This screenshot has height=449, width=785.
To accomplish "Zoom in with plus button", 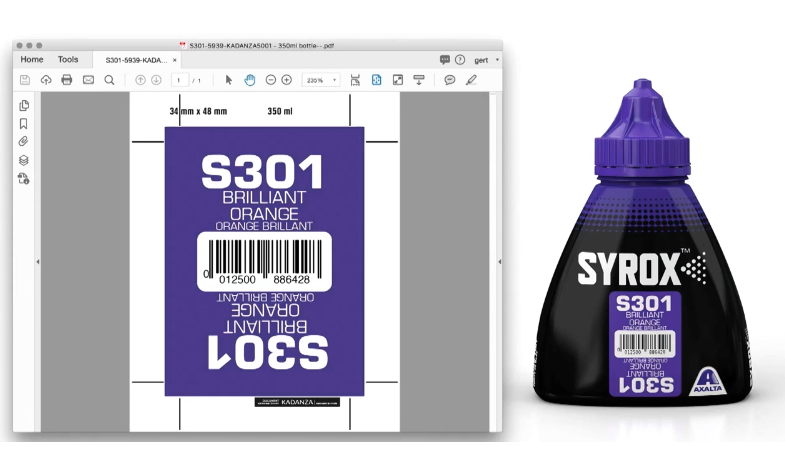I will tap(286, 80).
